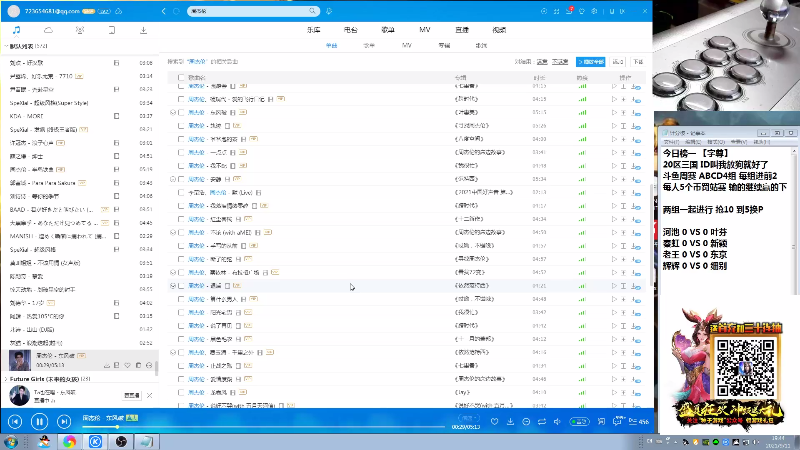Expand the Future Girls playlist group
Screen dimensions: 800x450
pos(6,379)
